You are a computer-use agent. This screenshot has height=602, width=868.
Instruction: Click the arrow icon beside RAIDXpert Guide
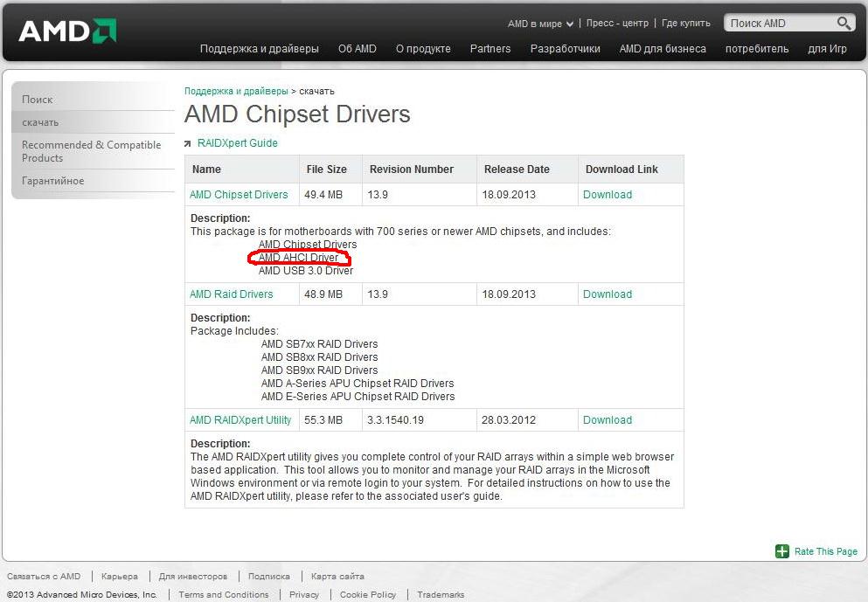[188, 143]
